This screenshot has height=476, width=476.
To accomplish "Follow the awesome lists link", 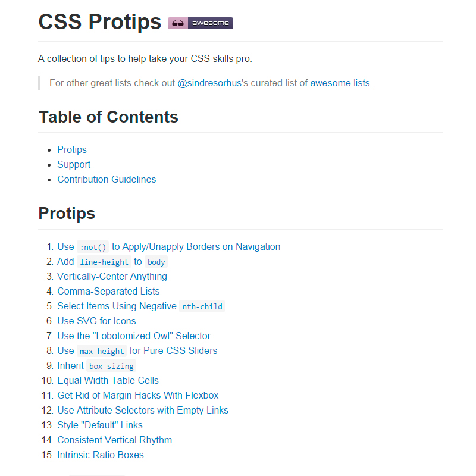I will tap(340, 83).
